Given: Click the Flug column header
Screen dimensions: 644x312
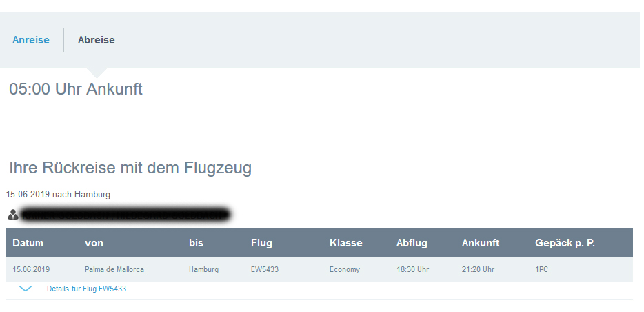Looking at the screenshot, I should [x=261, y=243].
